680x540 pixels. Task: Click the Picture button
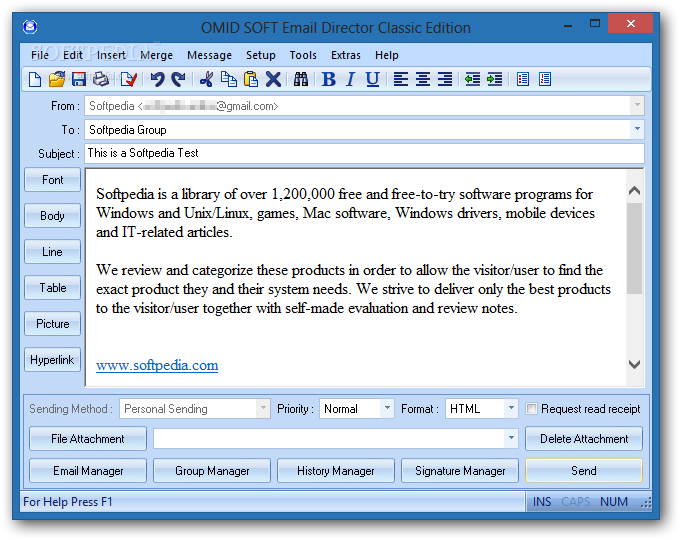52,324
